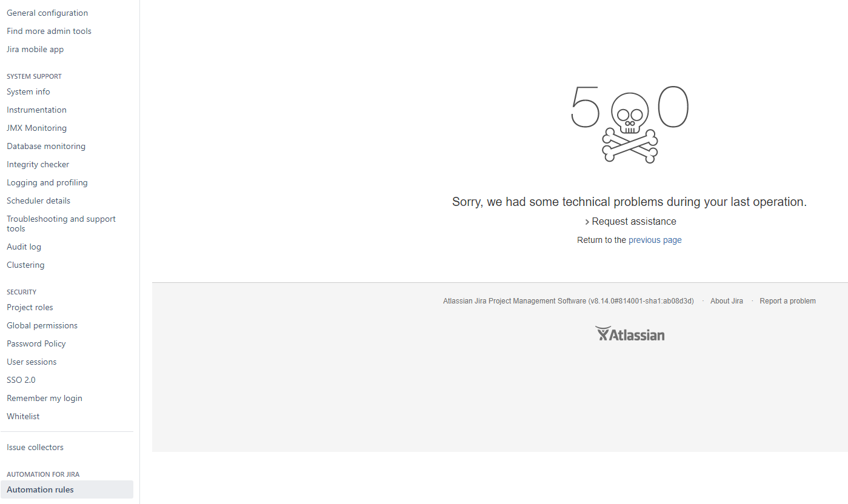View active User sessions

(32, 362)
